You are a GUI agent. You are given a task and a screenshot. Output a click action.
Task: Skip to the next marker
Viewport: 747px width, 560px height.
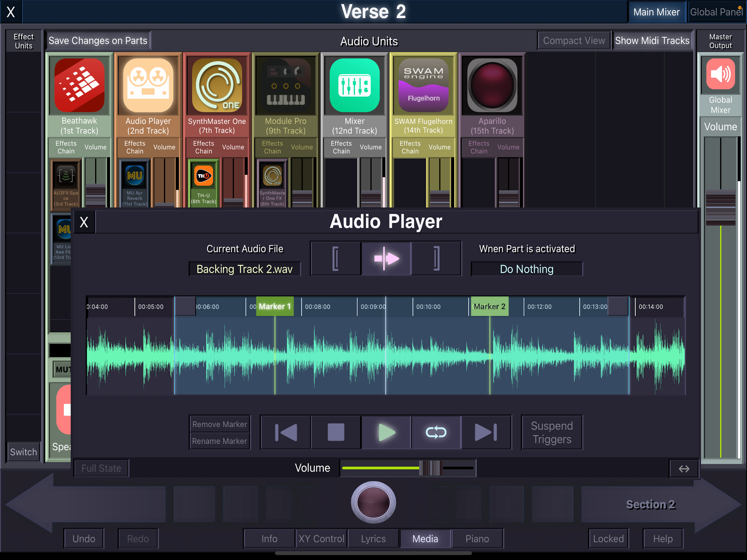(x=486, y=432)
